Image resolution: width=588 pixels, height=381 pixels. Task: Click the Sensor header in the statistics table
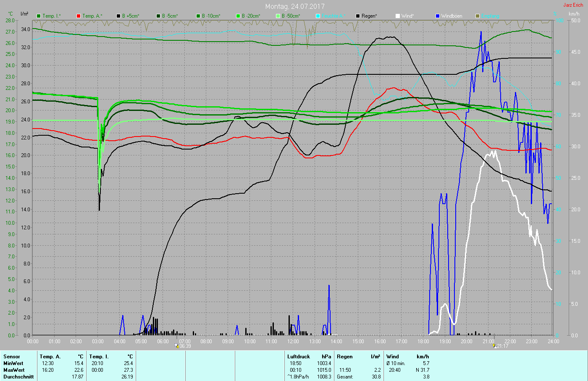tap(12, 357)
